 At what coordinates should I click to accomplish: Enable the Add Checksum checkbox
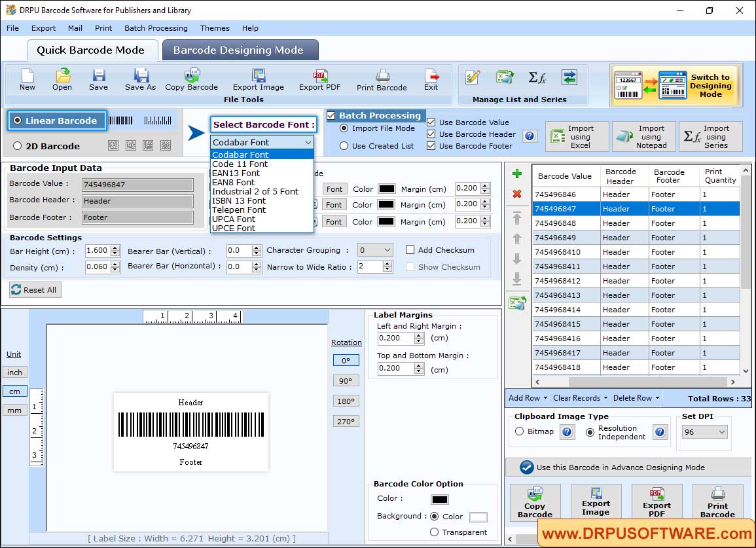click(x=410, y=250)
